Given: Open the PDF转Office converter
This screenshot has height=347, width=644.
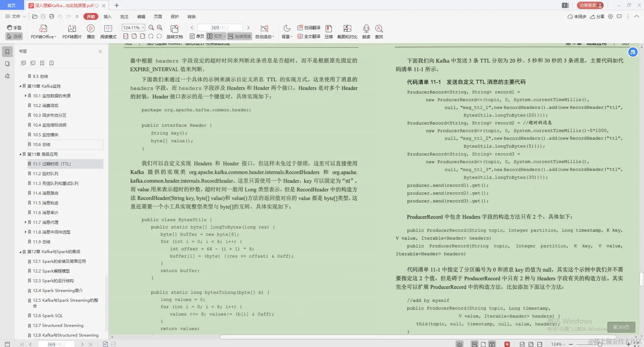Looking at the screenshot, I should click(x=43, y=32).
